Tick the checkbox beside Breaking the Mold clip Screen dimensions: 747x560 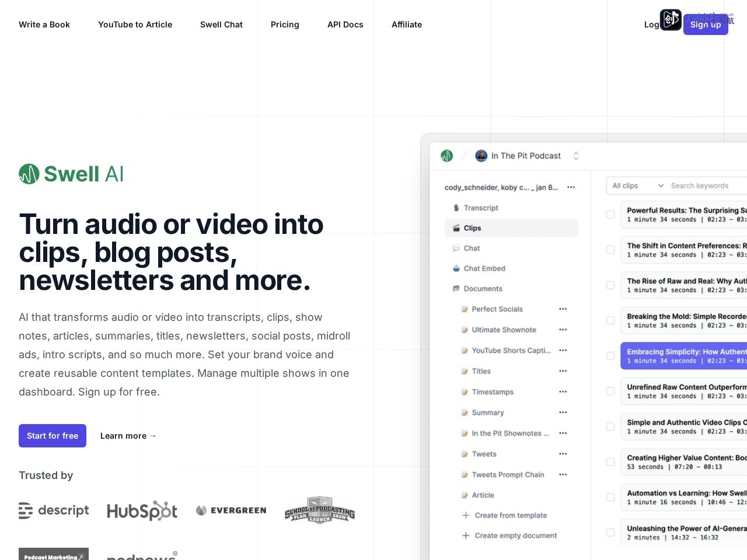coord(610,321)
